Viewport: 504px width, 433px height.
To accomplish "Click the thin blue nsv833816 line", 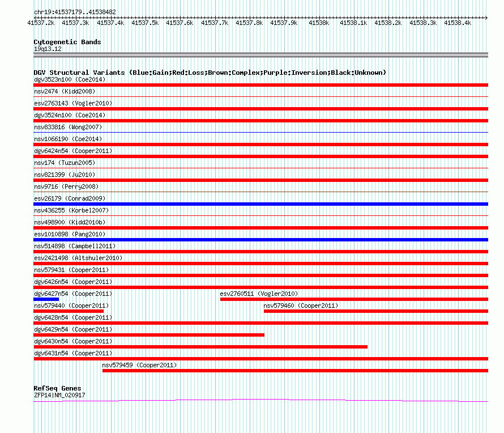I will pos(260,132).
